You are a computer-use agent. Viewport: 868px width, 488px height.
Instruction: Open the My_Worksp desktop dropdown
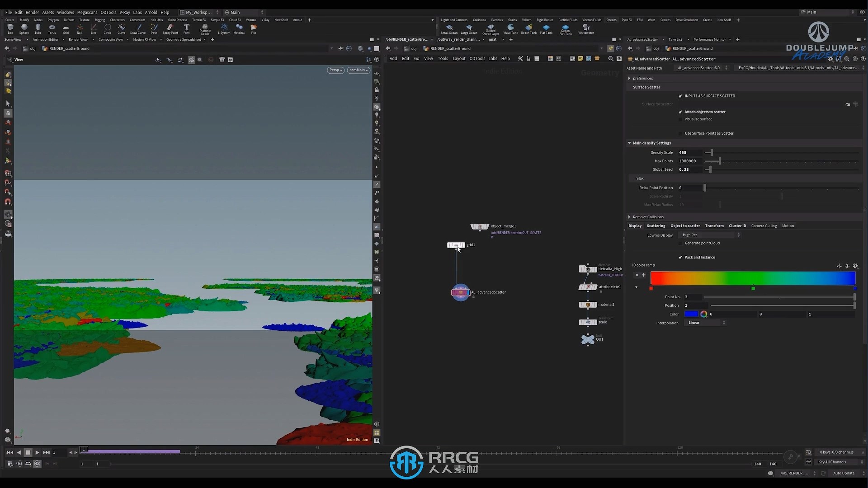[199, 12]
